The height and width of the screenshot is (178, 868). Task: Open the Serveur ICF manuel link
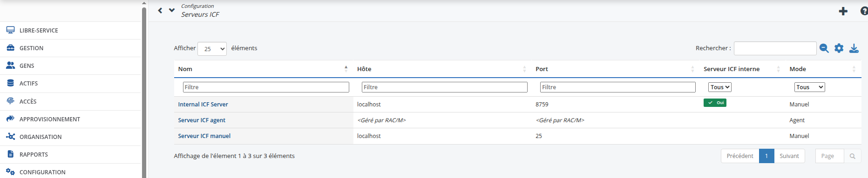(204, 136)
